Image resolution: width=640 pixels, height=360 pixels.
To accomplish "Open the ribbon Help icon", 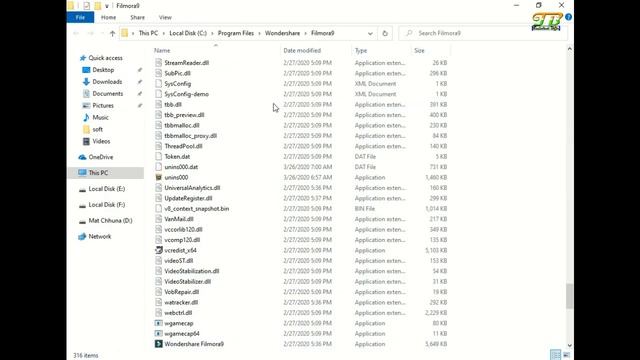I will 569,17.
